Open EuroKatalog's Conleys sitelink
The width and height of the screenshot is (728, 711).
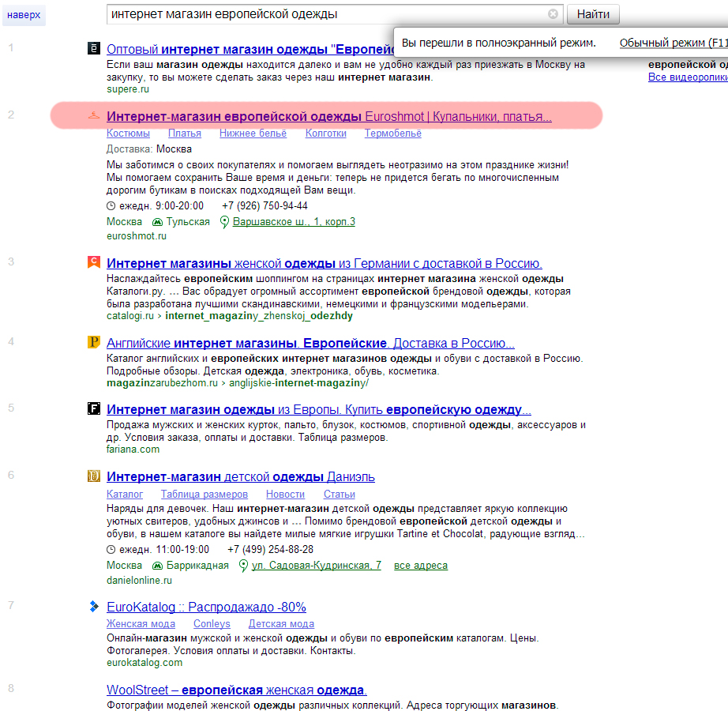point(212,623)
